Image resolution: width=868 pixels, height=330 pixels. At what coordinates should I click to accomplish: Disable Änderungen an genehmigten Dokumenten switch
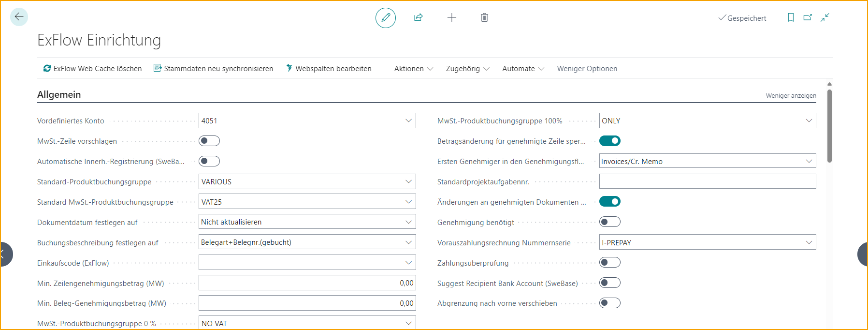(610, 201)
